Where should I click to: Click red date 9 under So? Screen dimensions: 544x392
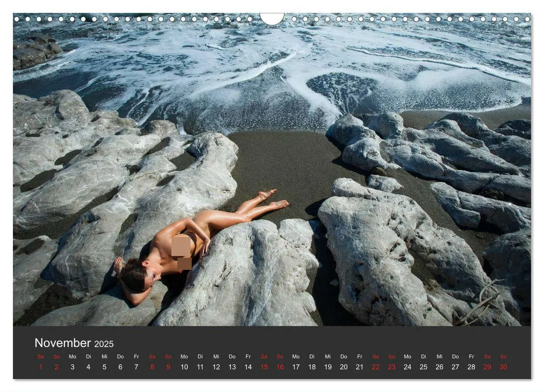(x=168, y=367)
